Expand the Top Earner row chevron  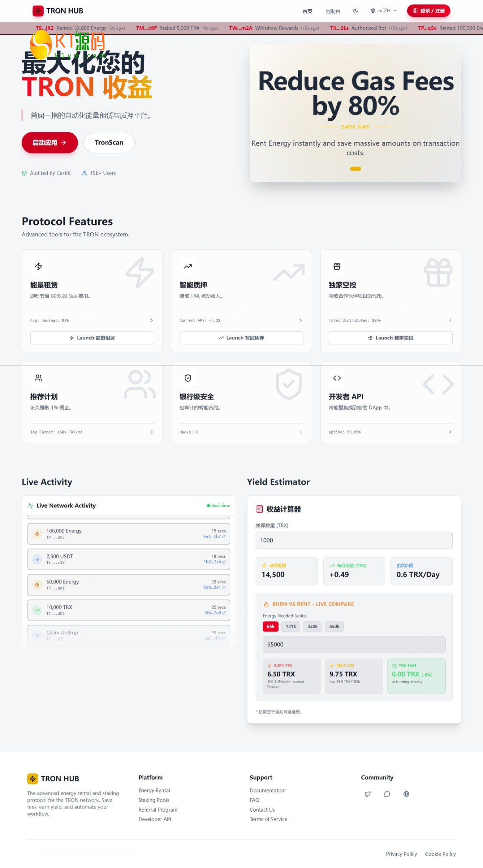click(152, 432)
